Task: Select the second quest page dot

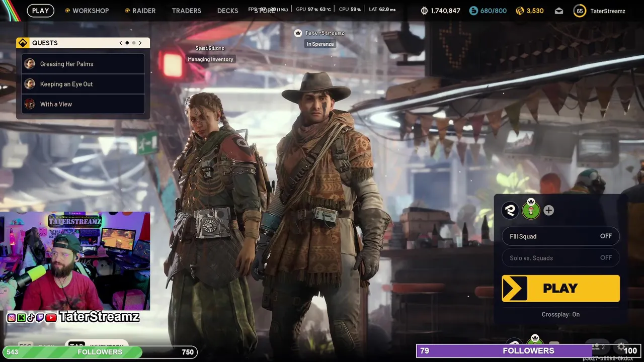Action: 134,43
